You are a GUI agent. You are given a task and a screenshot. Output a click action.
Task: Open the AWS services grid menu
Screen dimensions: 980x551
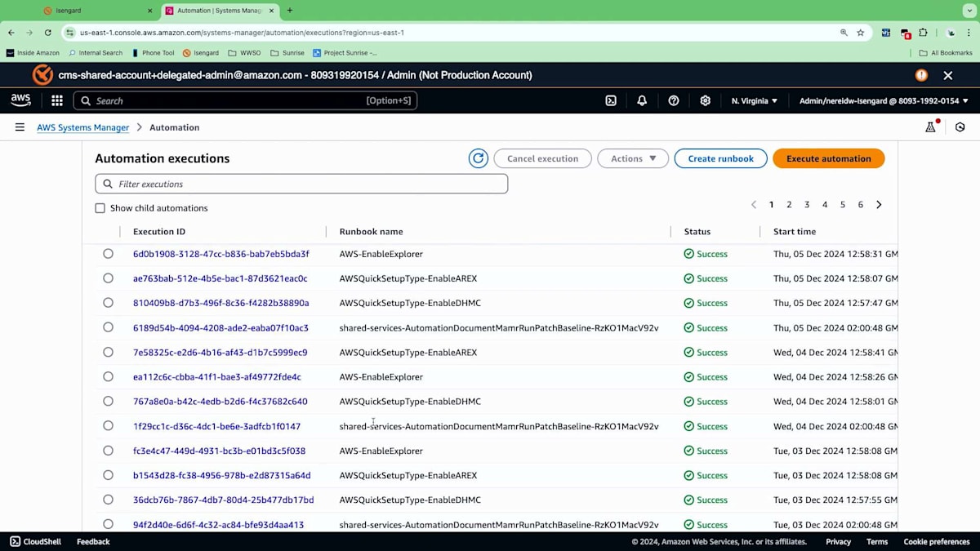pyautogui.click(x=57, y=100)
